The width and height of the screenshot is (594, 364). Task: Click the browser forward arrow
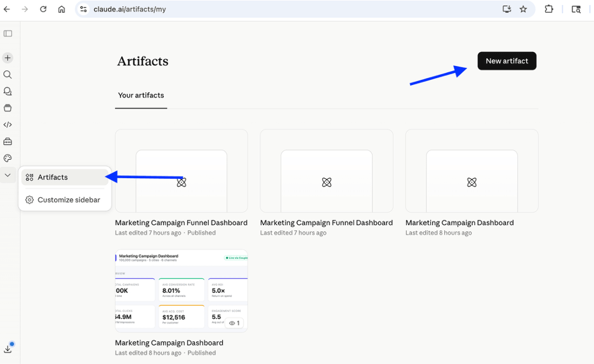25,9
